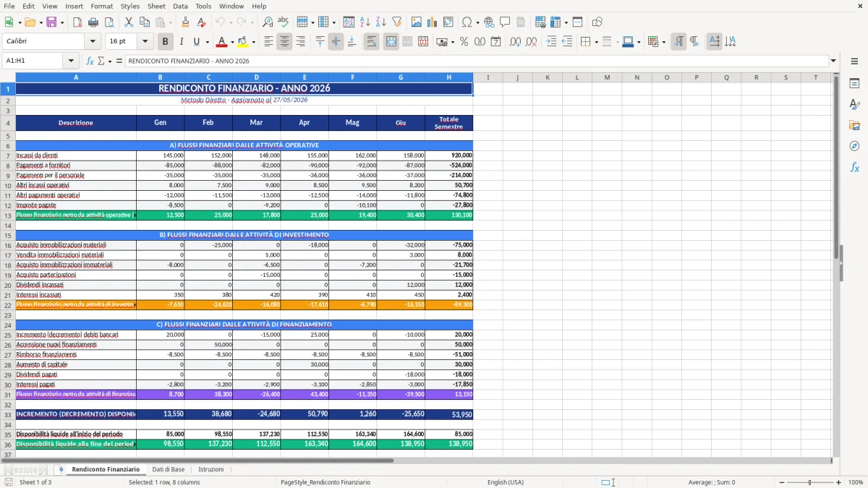Screen dimensions: 868x488
Task: Click row header 13
Action: tap(8, 215)
